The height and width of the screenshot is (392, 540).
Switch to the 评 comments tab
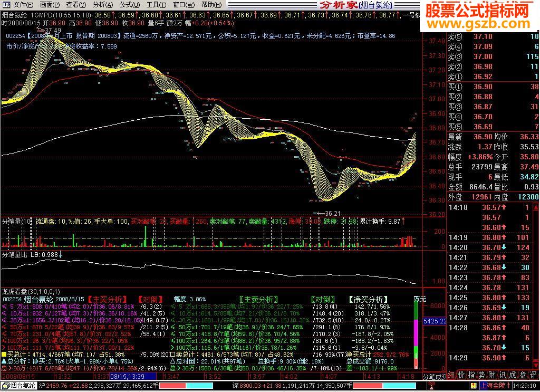(x=534, y=375)
